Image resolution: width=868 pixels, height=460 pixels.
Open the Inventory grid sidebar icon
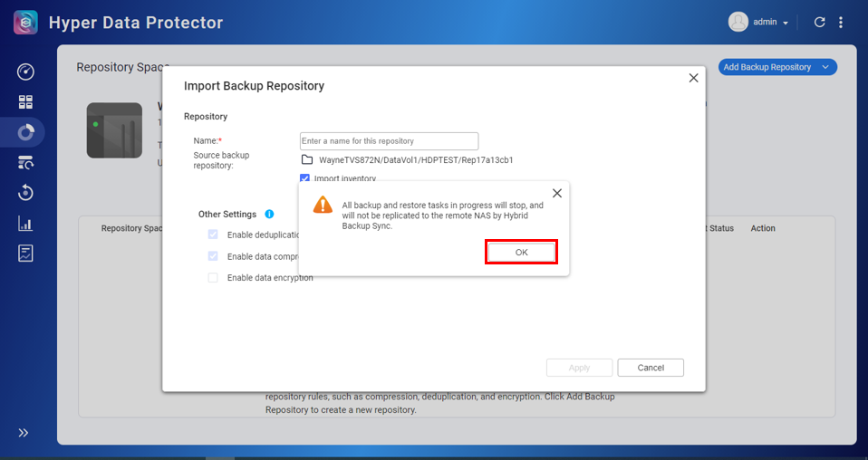tap(25, 101)
